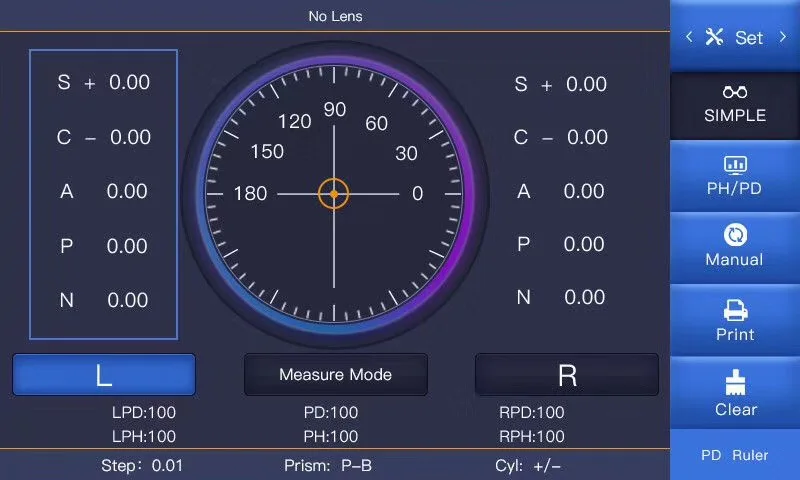Click the PD:100 readout

pyautogui.click(x=331, y=412)
